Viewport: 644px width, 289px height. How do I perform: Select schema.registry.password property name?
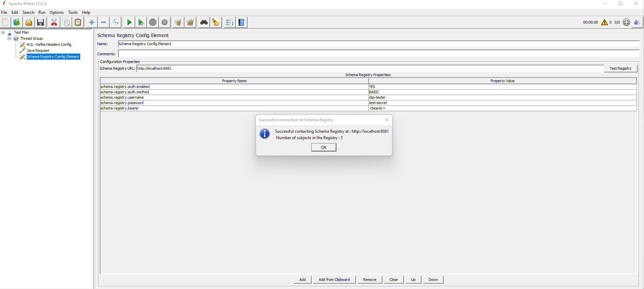[x=234, y=103]
